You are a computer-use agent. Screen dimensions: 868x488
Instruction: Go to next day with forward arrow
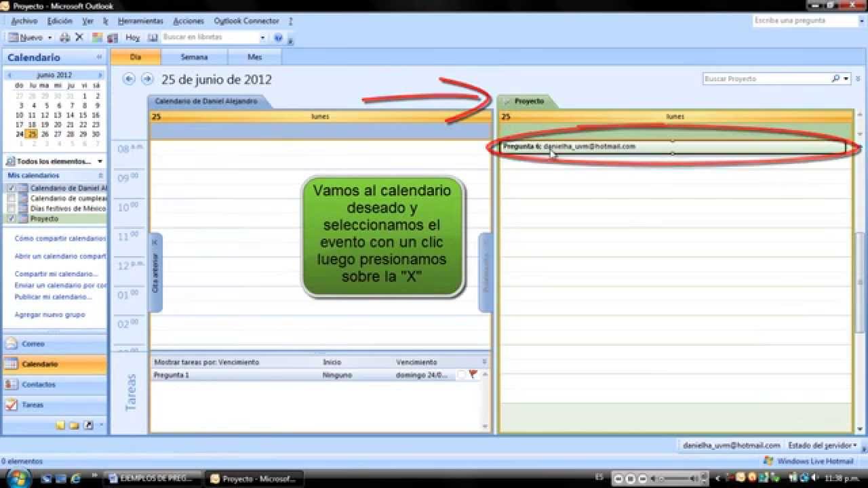point(146,79)
